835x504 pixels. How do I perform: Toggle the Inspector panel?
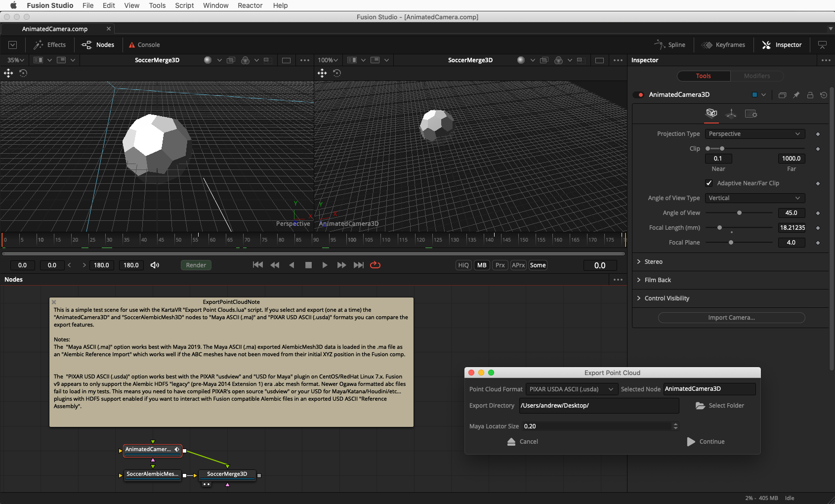[782, 45]
